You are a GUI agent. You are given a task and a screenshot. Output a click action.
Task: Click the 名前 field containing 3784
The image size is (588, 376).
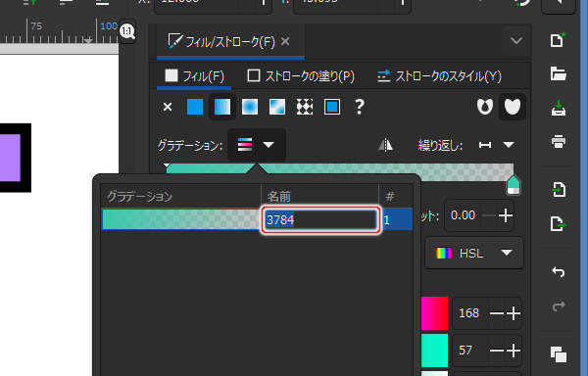click(320, 220)
